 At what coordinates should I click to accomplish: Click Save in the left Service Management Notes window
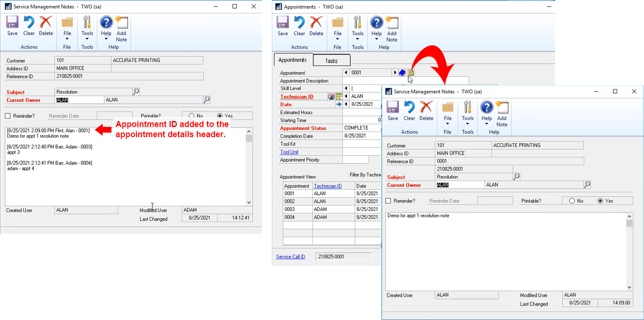click(x=12, y=26)
